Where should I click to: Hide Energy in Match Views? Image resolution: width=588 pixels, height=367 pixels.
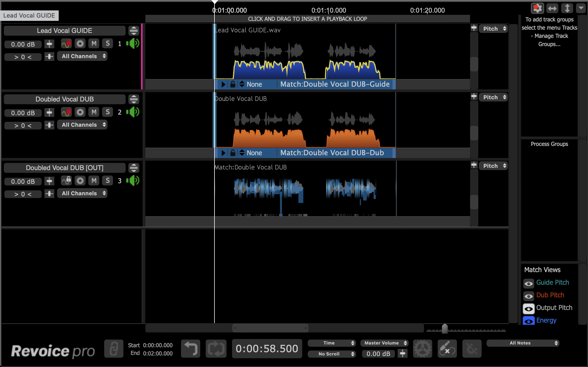[x=528, y=321]
